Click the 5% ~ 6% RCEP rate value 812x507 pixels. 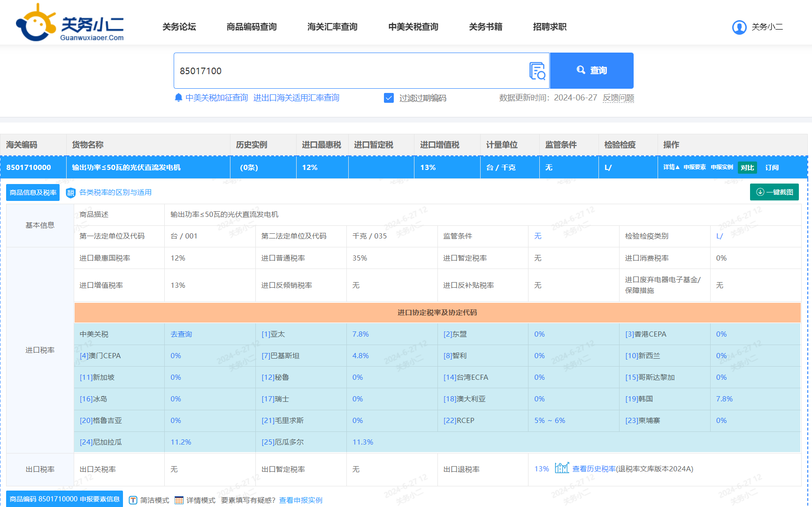[x=550, y=421]
